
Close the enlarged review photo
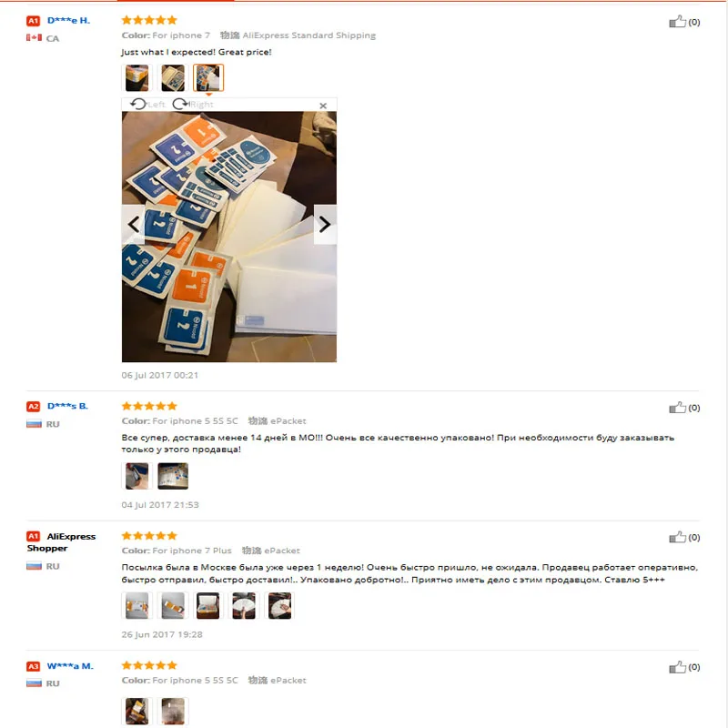[323, 106]
